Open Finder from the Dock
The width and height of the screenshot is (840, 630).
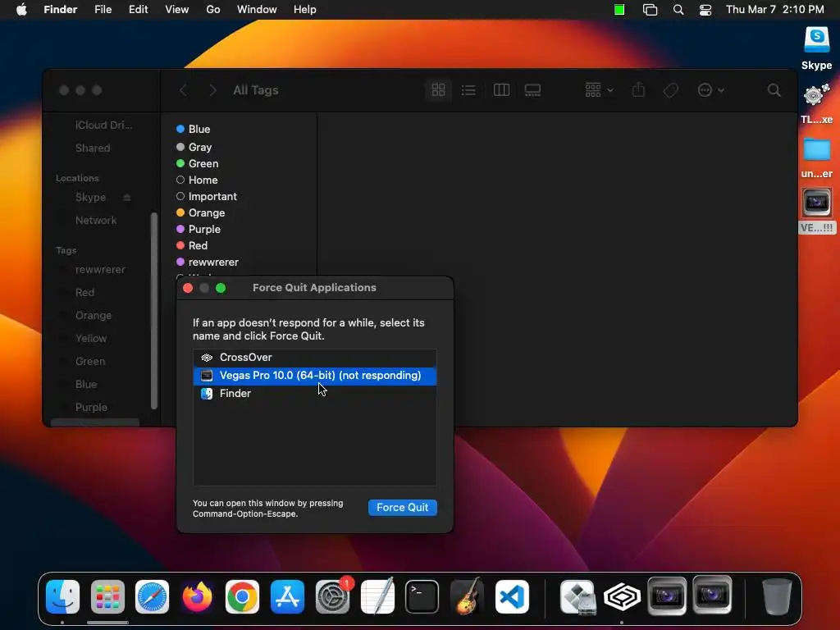coord(62,597)
